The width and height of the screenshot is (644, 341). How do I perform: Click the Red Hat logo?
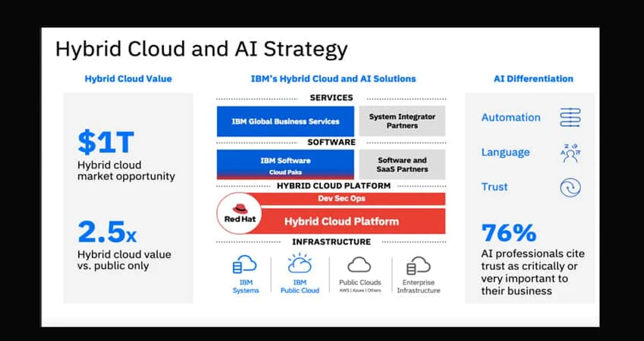click(238, 213)
